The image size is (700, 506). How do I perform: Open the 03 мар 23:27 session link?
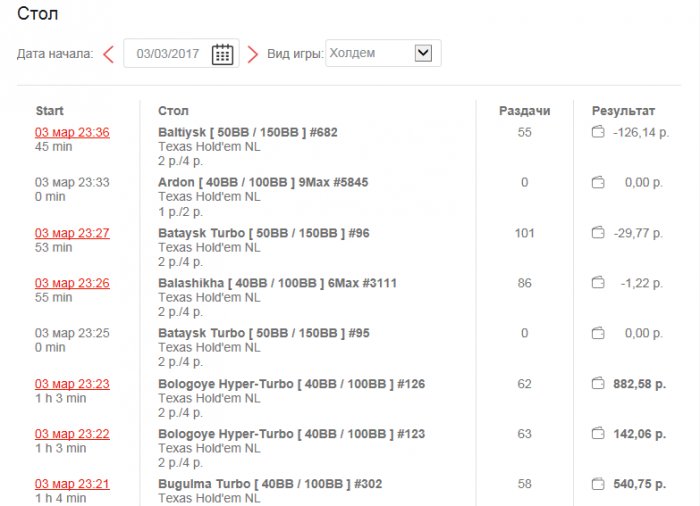click(72, 233)
